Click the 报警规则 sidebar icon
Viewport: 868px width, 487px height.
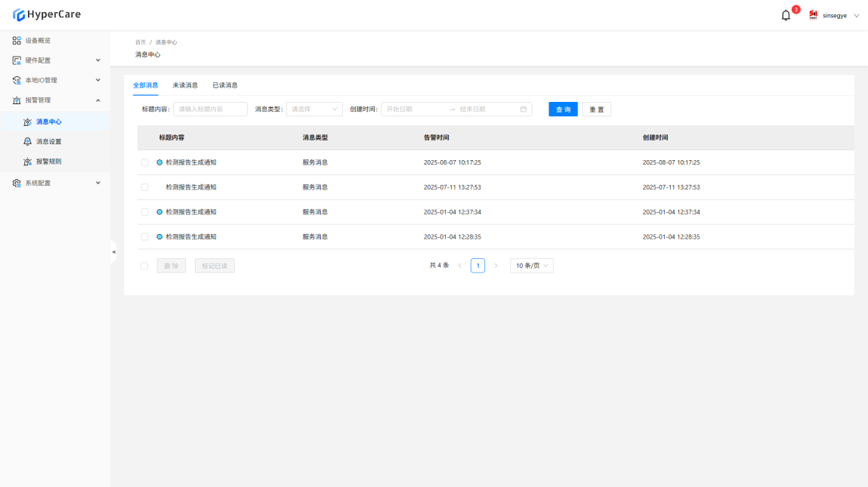coord(28,162)
